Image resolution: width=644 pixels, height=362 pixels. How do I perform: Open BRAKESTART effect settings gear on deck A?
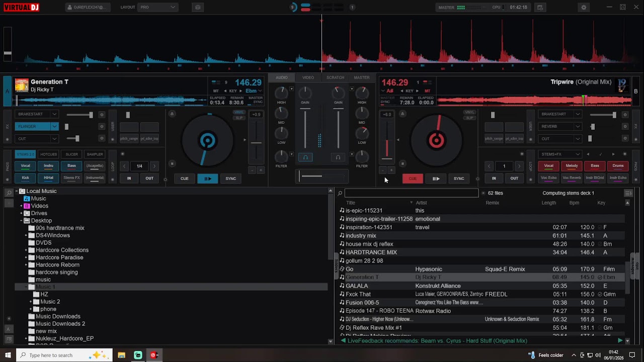point(102,115)
